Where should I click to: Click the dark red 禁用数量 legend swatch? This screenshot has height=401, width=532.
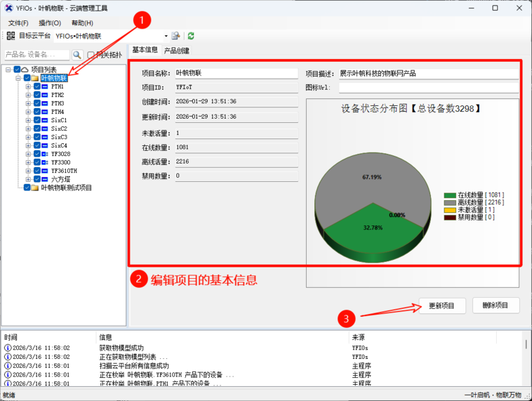pos(450,218)
